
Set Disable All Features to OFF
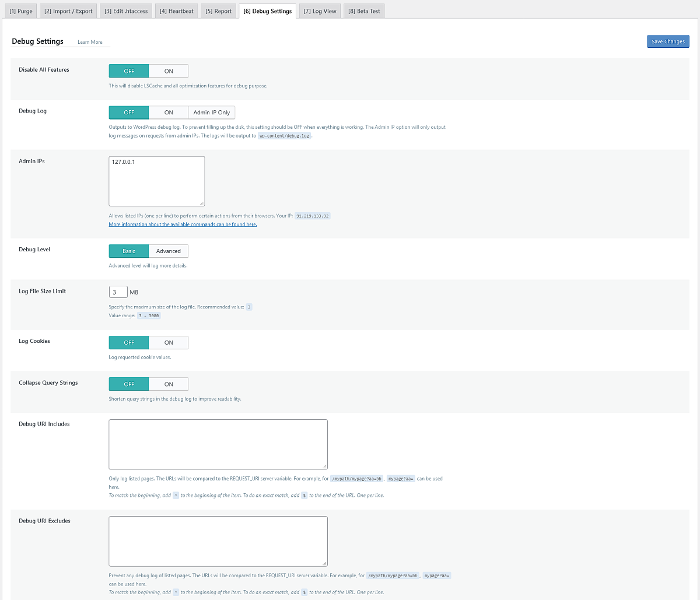pyautogui.click(x=129, y=71)
